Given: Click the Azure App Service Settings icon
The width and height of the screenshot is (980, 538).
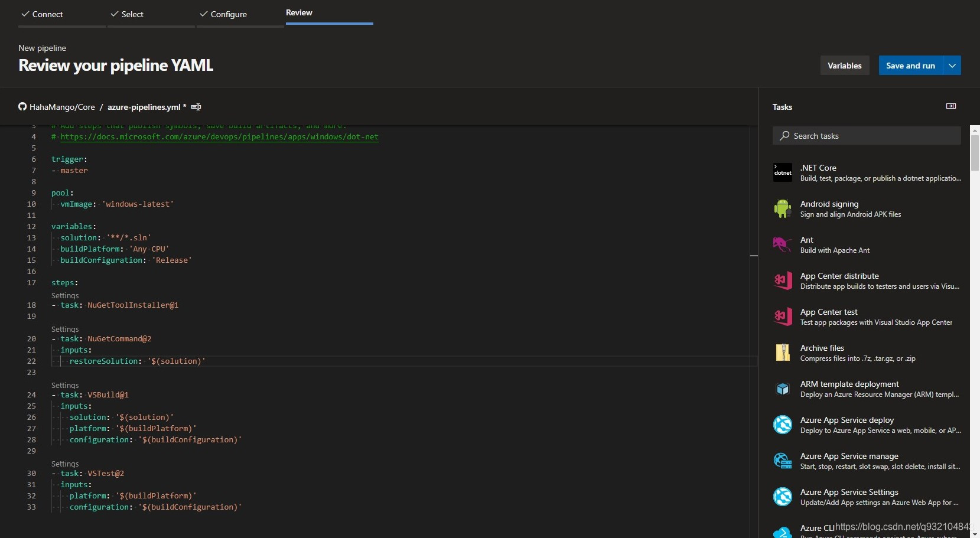Looking at the screenshot, I should (x=783, y=497).
